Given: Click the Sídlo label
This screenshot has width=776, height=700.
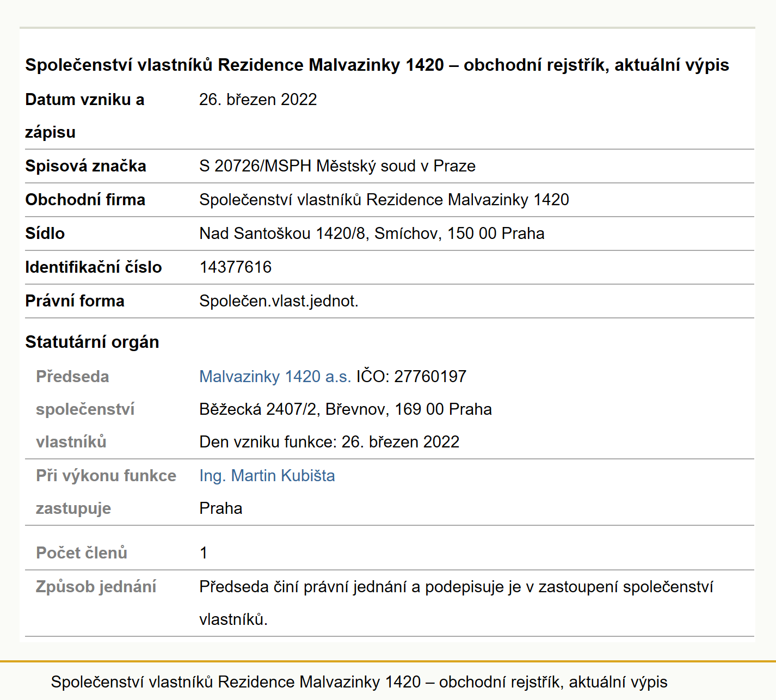Looking at the screenshot, I should (45, 234).
